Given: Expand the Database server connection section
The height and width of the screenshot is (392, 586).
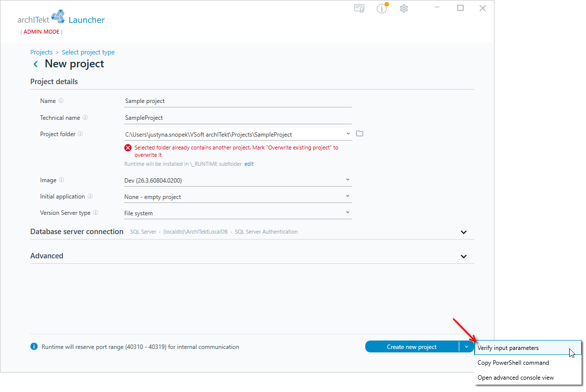Looking at the screenshot, I should 463,232.
